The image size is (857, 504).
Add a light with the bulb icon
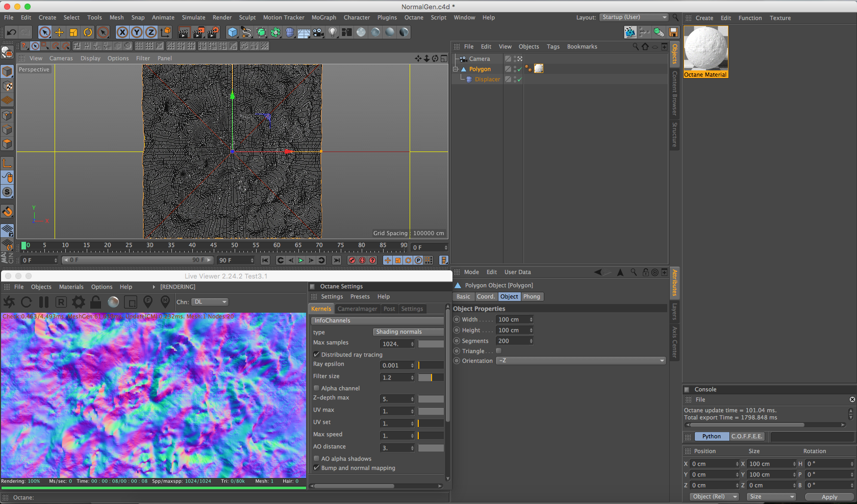pos(333,33)
